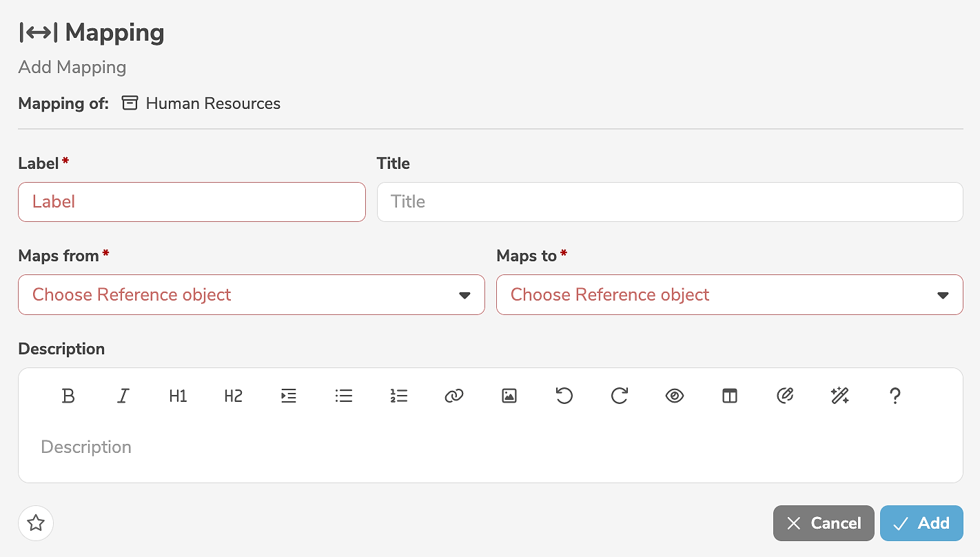980x557 pixels.
Task: Apply italic formatting in description toolbar
Action: coord(123,396)
